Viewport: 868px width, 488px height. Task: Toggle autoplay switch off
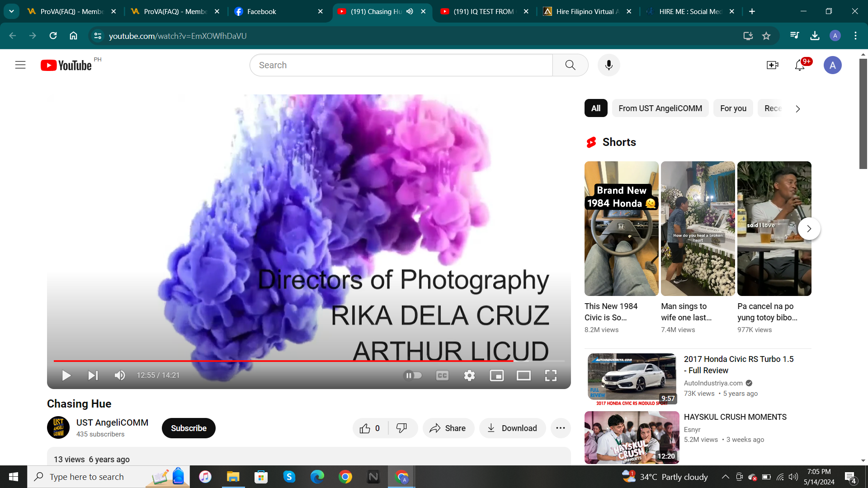[x=413, y=375]
